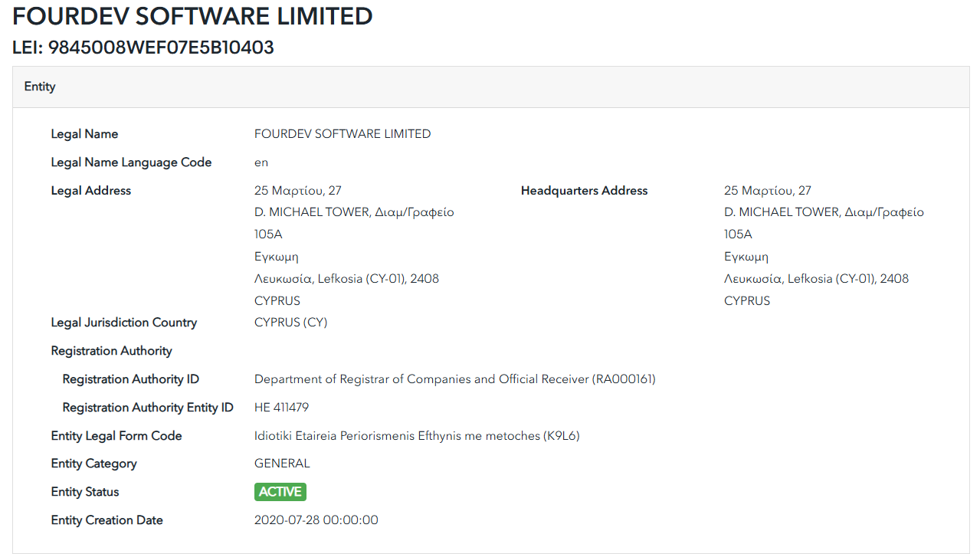Open the Idiotiki Etaireia legal form (K9L6) link
The image size is (980, 554).
tap(417, 436)
